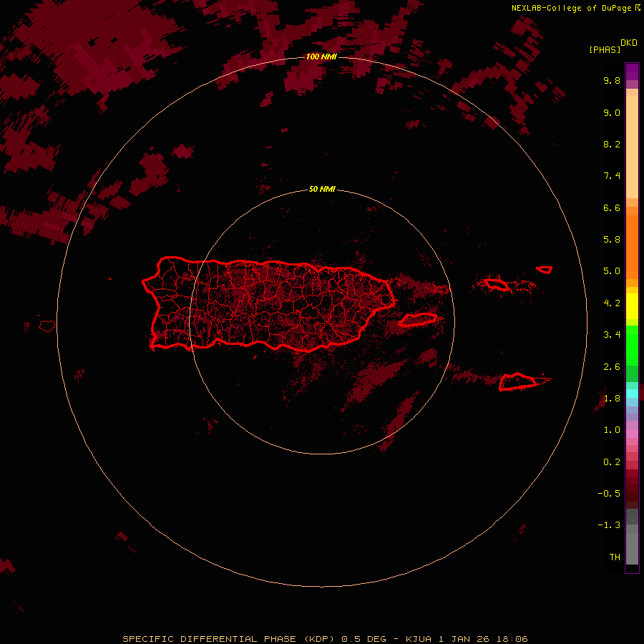Image resolution: width=644 pixels, height=644 pixels.
Task: Click the -1.3 scale value
Action: [609, 525]
